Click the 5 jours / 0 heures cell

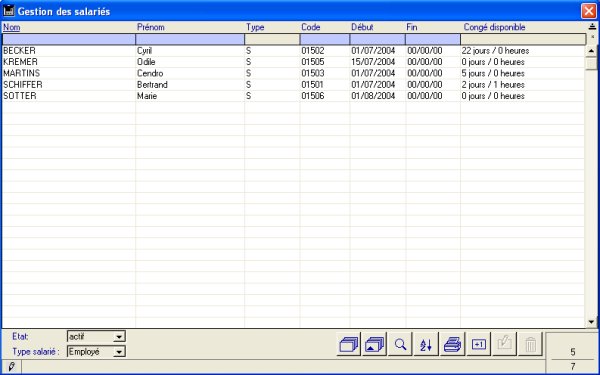point(493,73)
